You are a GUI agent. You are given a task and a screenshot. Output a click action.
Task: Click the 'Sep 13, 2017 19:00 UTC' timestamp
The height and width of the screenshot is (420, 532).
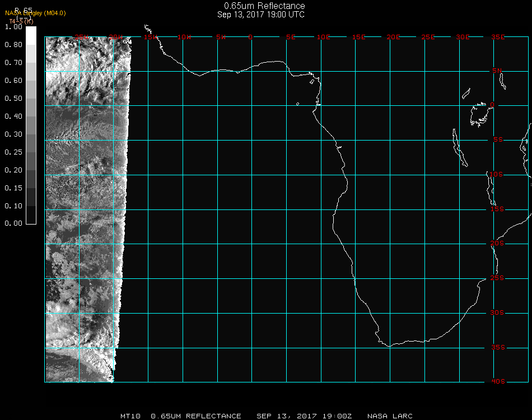point(261,15)
